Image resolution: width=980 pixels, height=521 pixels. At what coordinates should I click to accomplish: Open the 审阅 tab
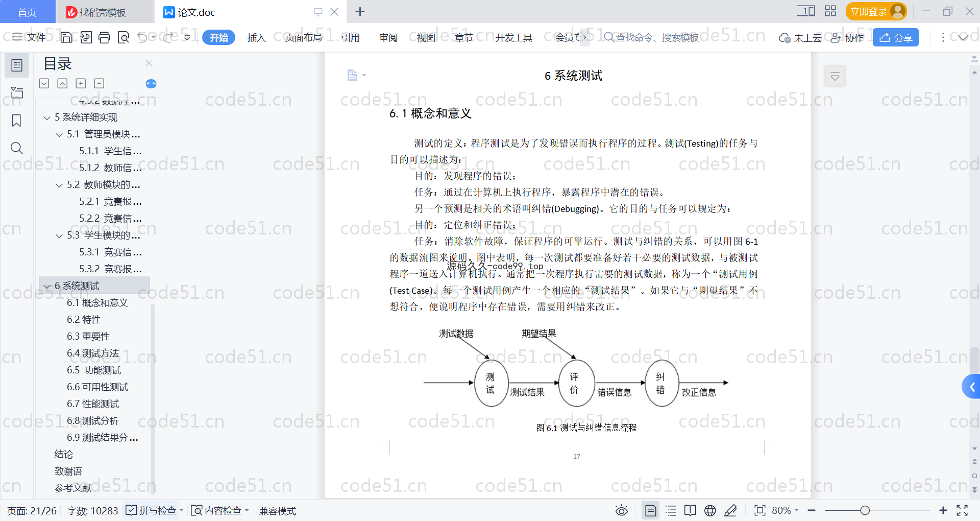pos(388,37)
